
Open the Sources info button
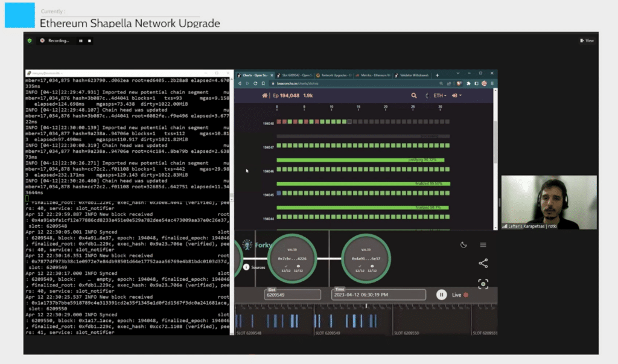tap(246, 267)
